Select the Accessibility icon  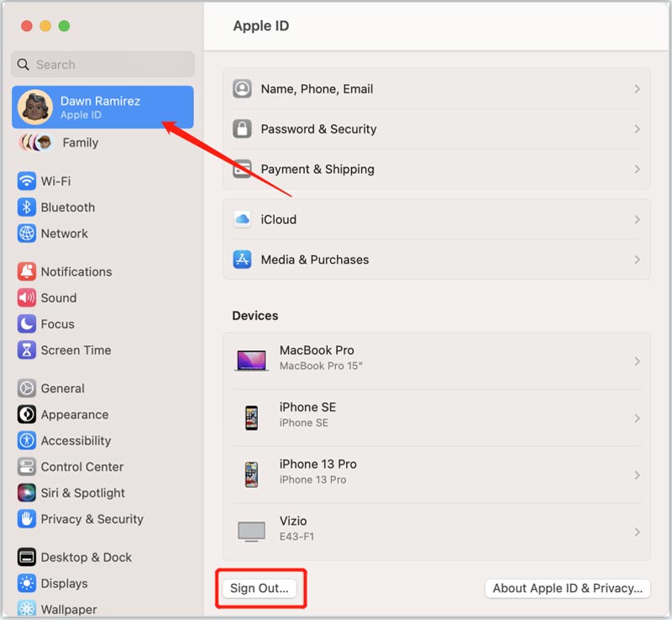click(x=27, y=440)
